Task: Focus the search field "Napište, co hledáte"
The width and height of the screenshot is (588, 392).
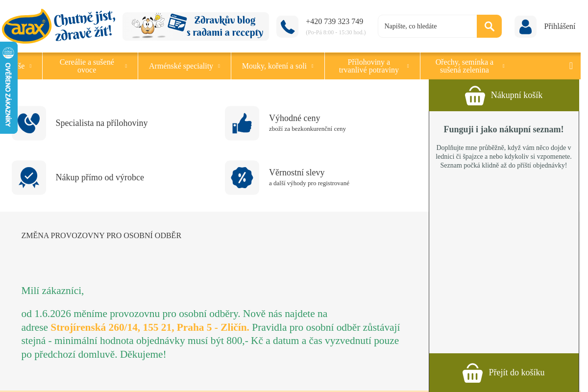Action: [x=427, y=26]
